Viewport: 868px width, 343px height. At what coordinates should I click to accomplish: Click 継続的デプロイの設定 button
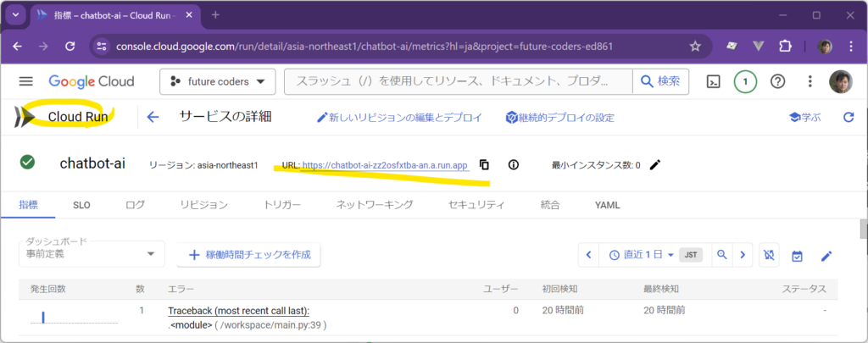559,117
